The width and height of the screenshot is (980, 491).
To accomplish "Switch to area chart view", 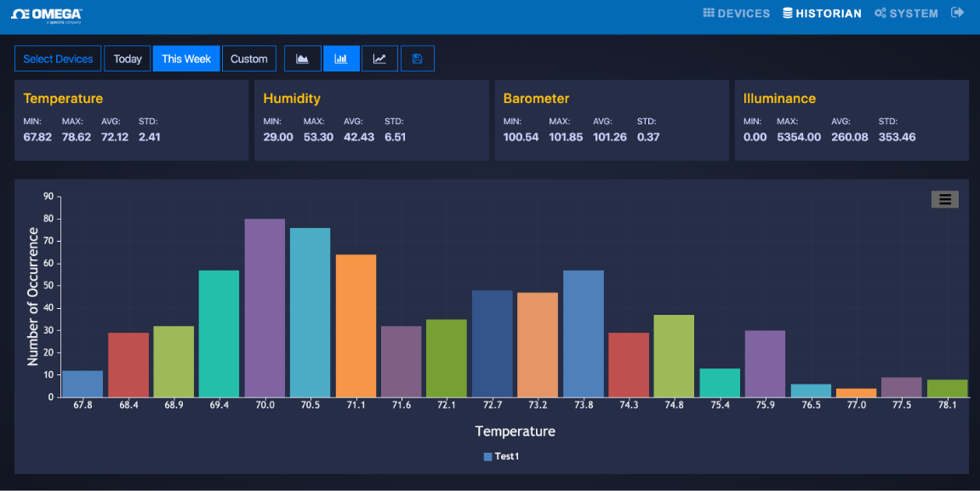I will click(302, 59).
